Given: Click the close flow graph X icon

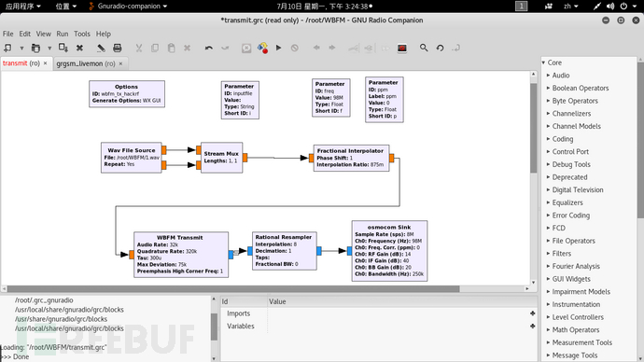Looking at the screenshot, I should pyautogui.click(x=79, y=48).
